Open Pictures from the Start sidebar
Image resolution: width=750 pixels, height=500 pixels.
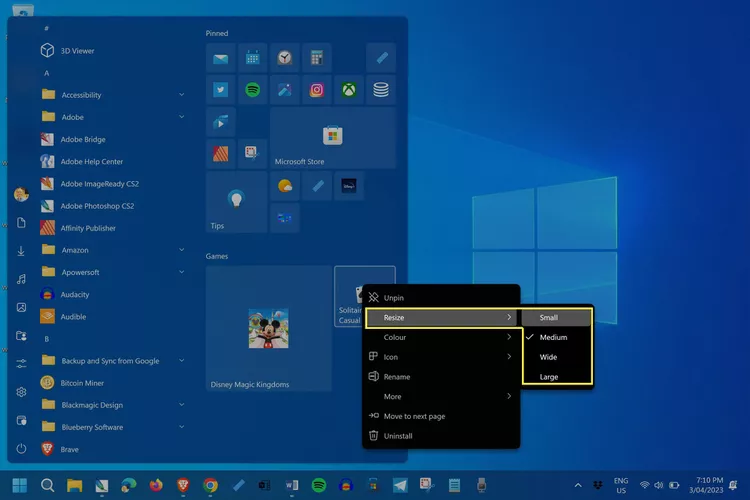click(21, 308)
